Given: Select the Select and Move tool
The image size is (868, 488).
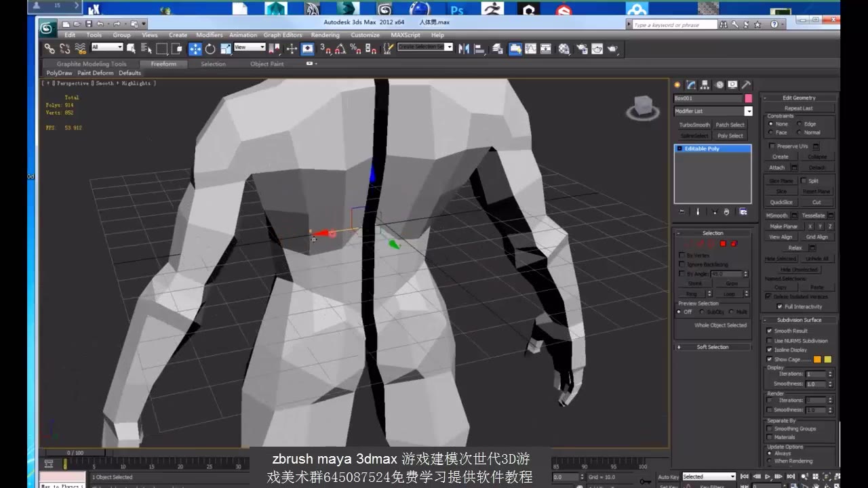Looking at the screenshot, I should pos(195,48).
